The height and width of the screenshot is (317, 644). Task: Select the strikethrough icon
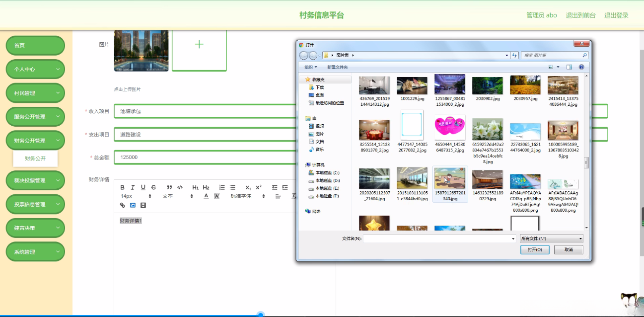coord(154,187)
